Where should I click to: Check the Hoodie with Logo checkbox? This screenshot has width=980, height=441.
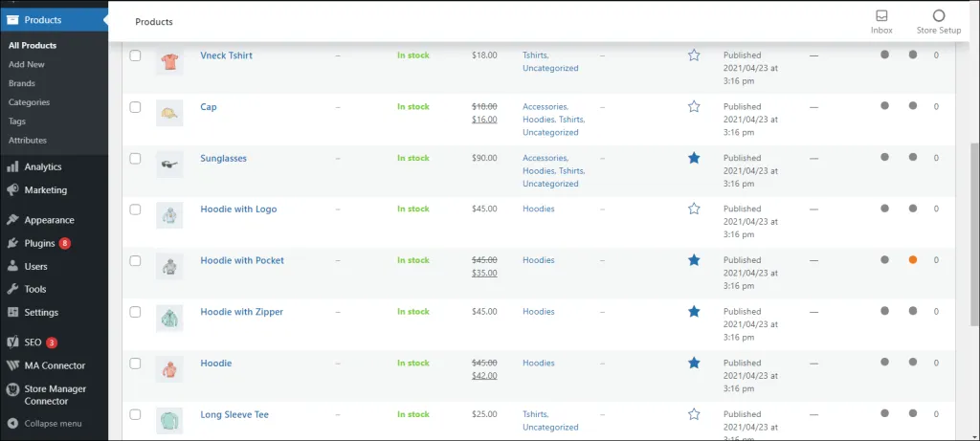135,209
